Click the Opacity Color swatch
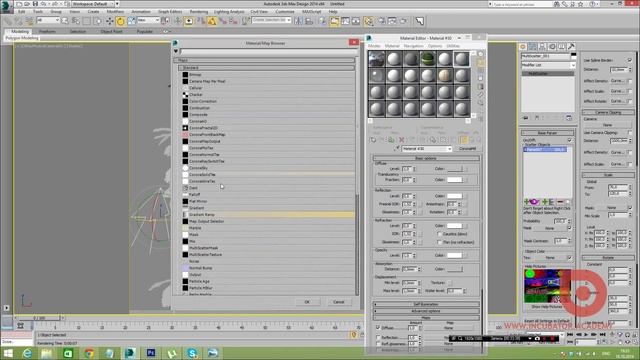 (x=454, y=256)
